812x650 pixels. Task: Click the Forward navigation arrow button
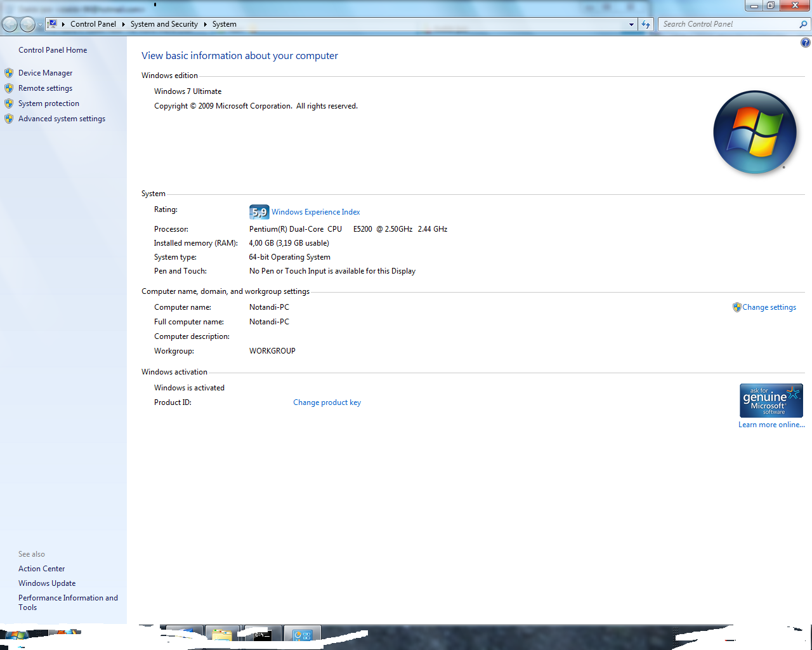27,24
